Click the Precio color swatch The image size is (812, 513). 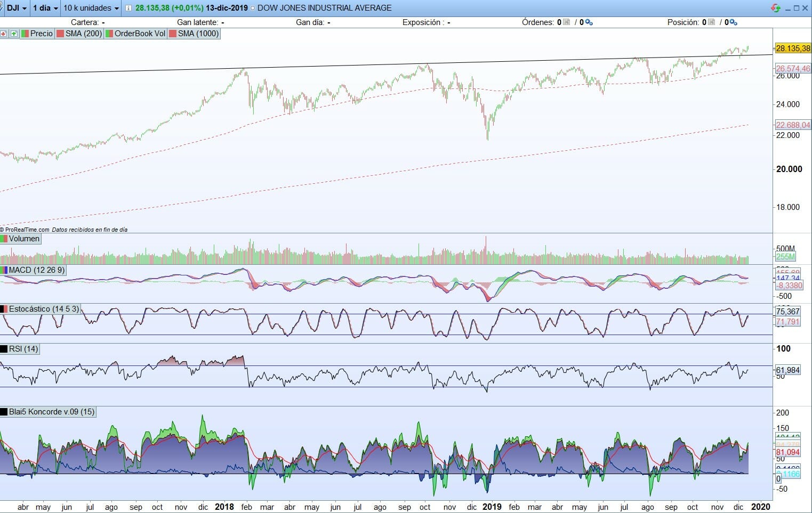25,34
